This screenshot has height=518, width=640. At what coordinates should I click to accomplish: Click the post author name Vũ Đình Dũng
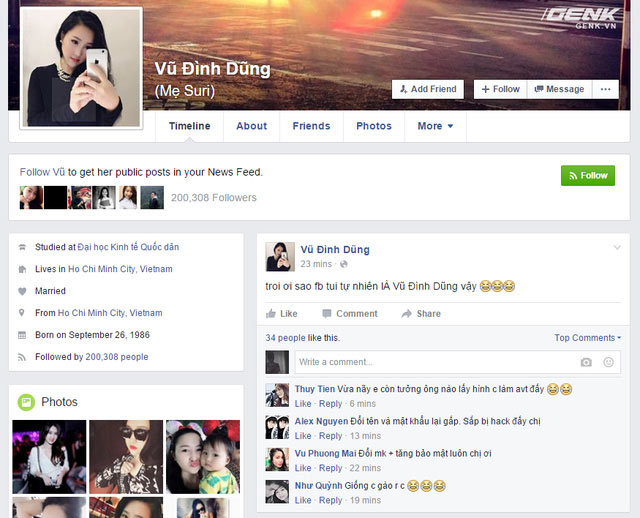click(335, 249)
